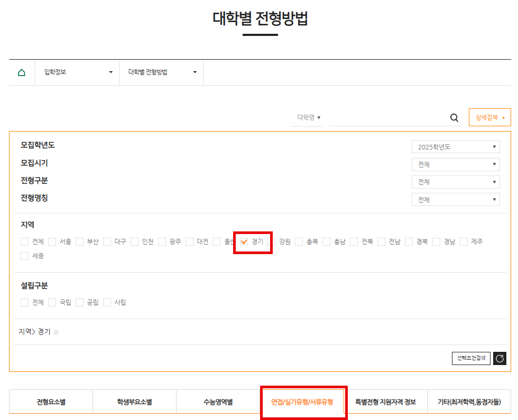Open the 특별전형 지원자격 정보 tab

click(387, 402)
